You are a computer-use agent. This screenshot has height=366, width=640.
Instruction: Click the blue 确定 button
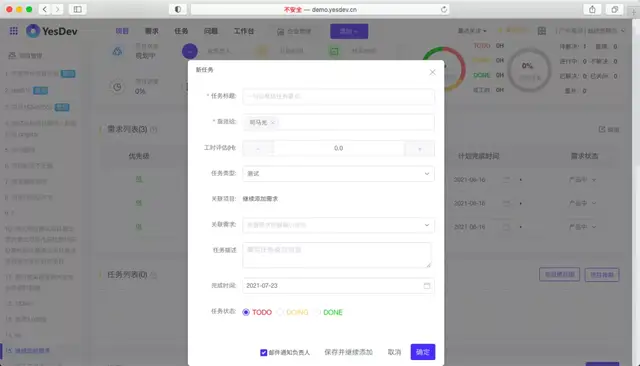click(x=423, y=352)
